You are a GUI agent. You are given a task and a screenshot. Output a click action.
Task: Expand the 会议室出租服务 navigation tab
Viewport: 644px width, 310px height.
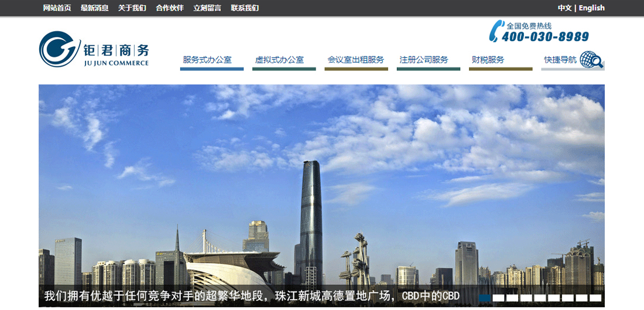tap(355, 60)
